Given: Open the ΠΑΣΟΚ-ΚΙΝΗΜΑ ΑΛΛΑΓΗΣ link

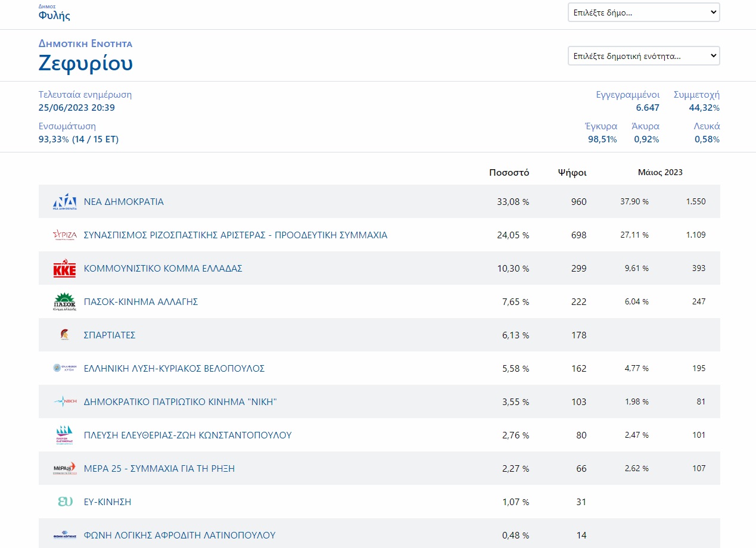Looking at the screenshot, I should click(141, 302).
